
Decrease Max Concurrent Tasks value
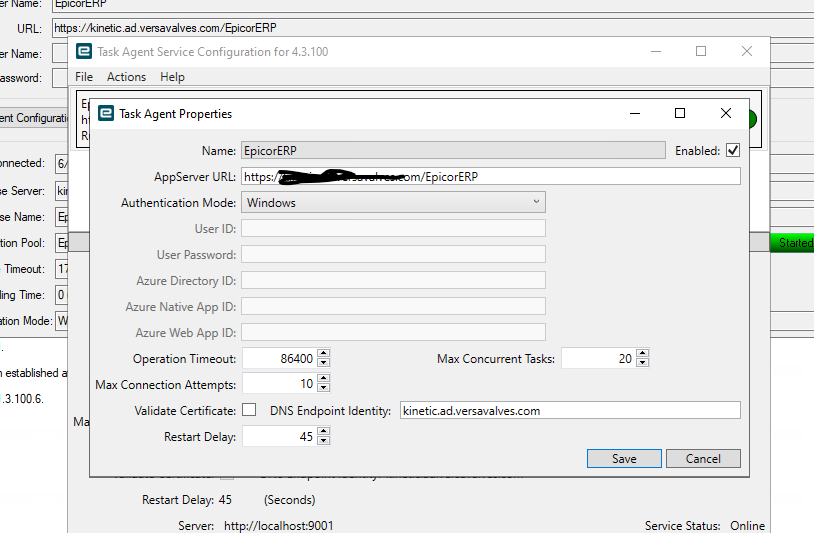click(x=642, y=363)
